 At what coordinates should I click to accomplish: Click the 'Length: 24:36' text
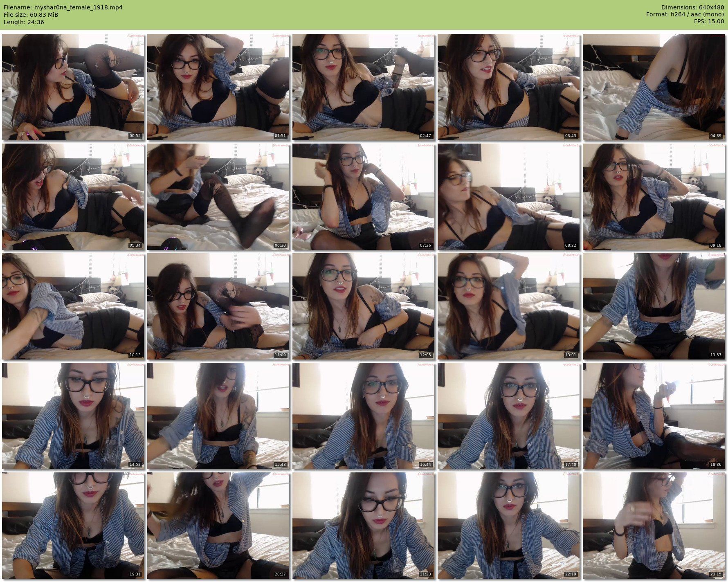[24, 22]
